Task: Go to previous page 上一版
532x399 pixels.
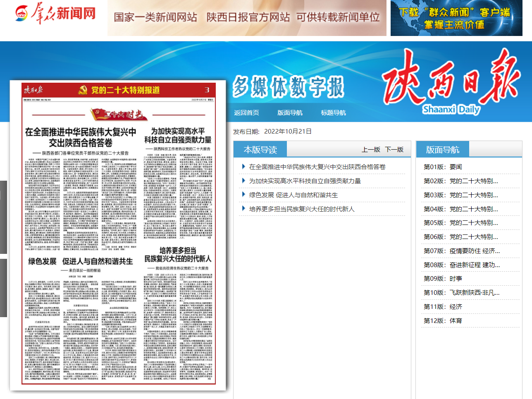Action: pyautogui.click(x=371, y=150)
